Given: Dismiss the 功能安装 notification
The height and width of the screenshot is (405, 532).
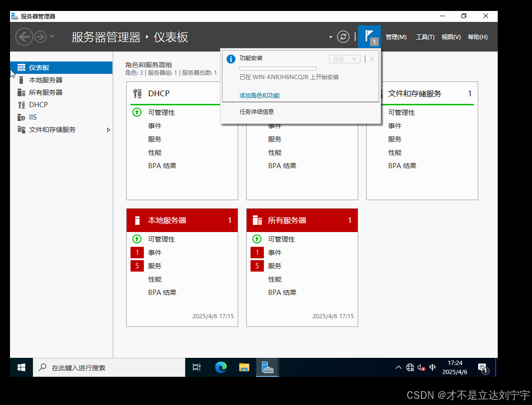Looking at the screenshot, I should [371, 59].
